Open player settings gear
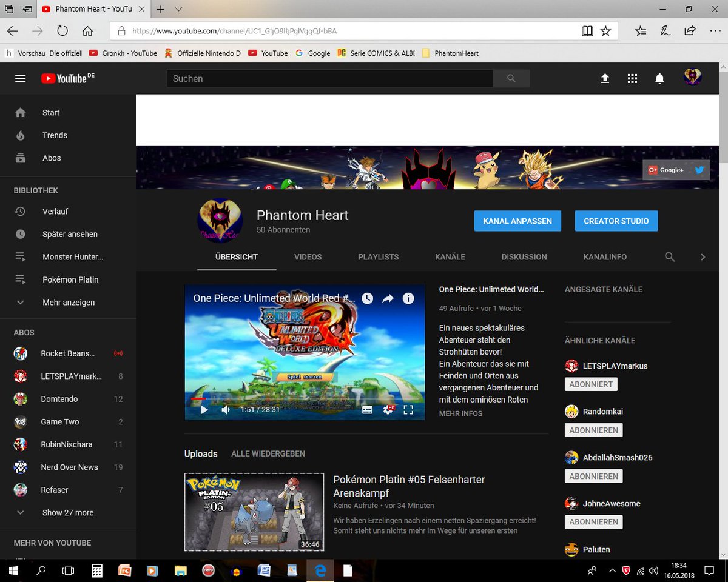This screenshot has height=582, width=728. (388, 410)
